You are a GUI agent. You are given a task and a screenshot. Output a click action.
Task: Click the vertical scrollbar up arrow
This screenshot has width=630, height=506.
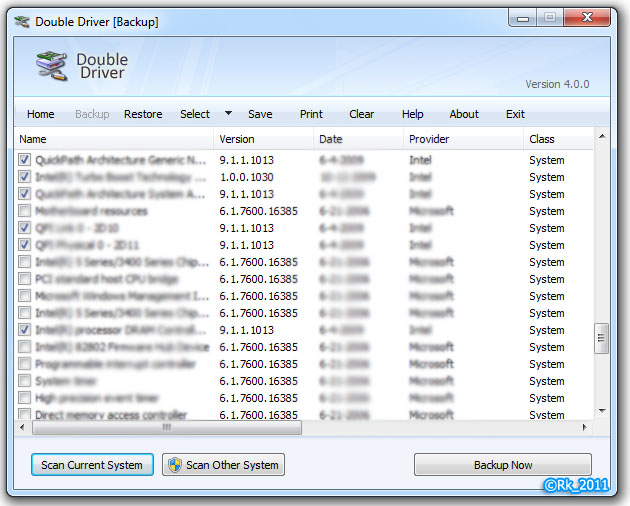602,136
